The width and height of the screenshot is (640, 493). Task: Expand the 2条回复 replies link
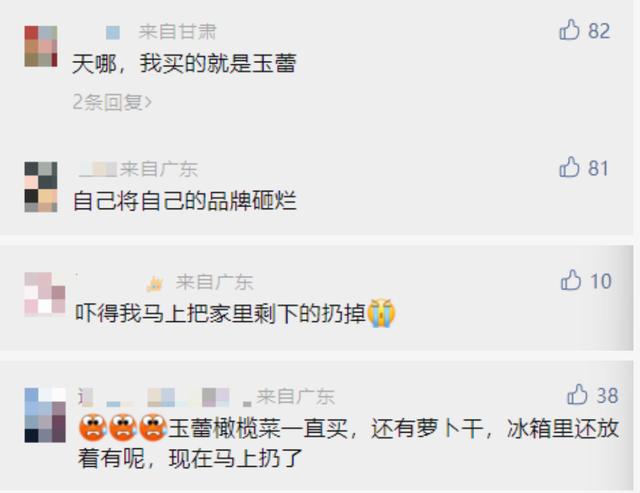click(x=112, y=102)
